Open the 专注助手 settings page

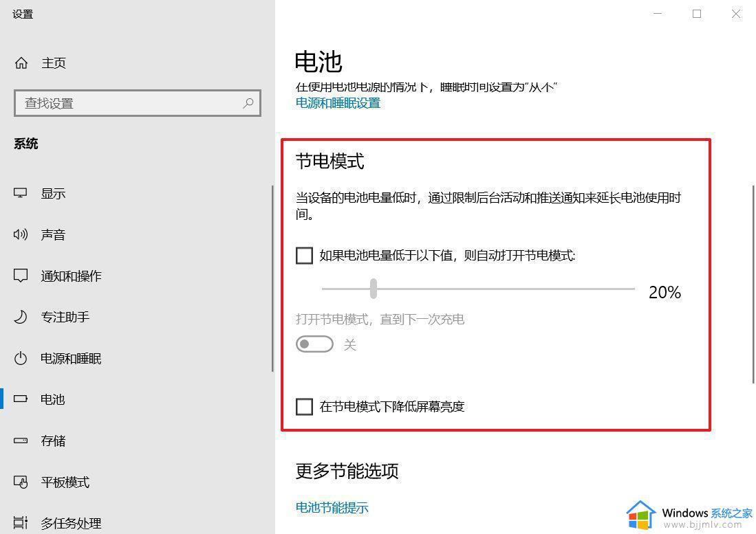(65, 317)
